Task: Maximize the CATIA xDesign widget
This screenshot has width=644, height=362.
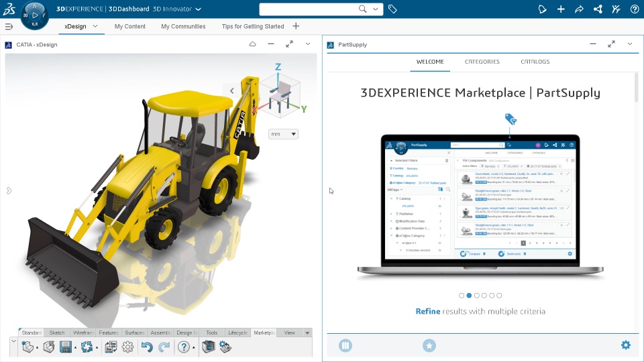Action: click(x=290, y=44)
